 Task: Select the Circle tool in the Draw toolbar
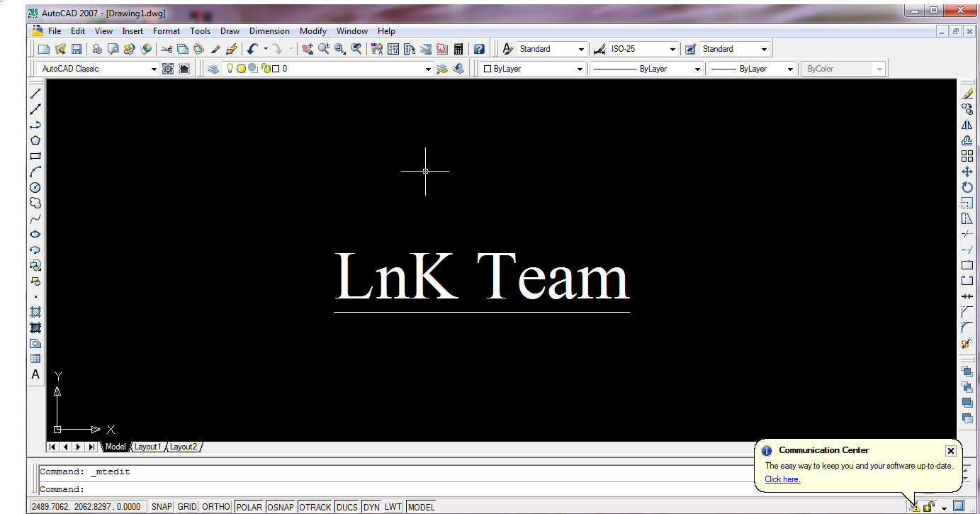click(35, 187)
